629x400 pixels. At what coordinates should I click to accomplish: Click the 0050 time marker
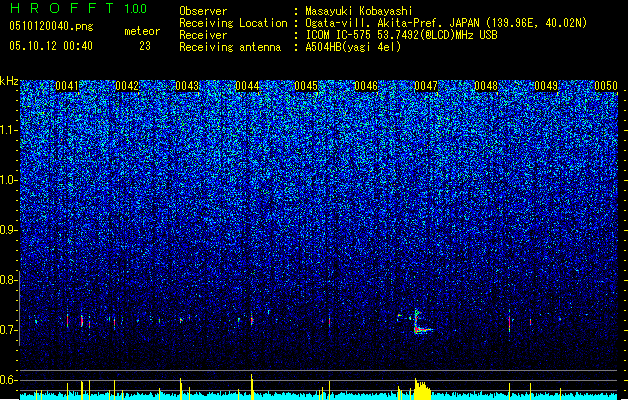click(x=606, y=86)
